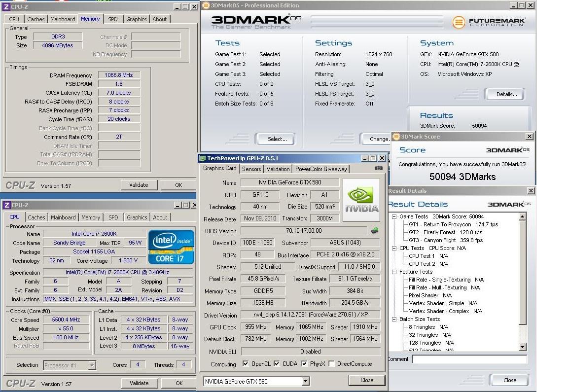Click the upper CPU-Z Memory window's Z icon

6,6
